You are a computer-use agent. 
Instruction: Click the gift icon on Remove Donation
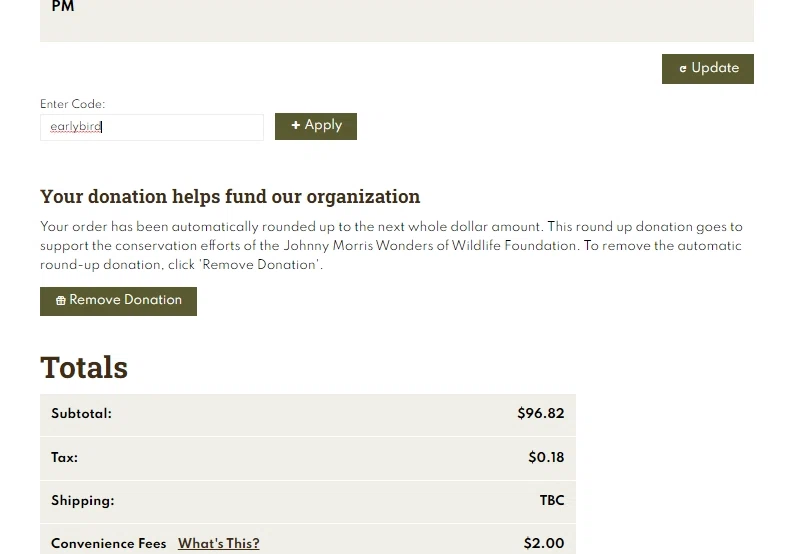tap(61, 301)
